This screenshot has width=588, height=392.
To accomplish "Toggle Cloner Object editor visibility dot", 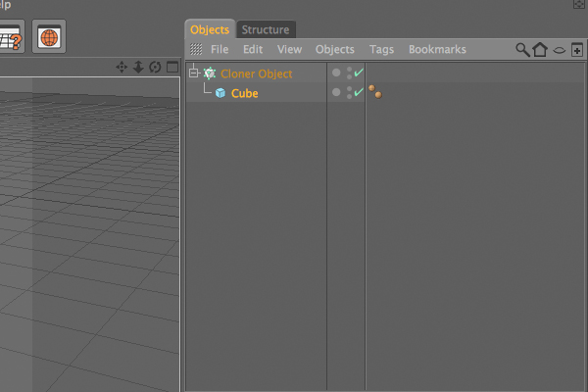I will click(349, 69).
